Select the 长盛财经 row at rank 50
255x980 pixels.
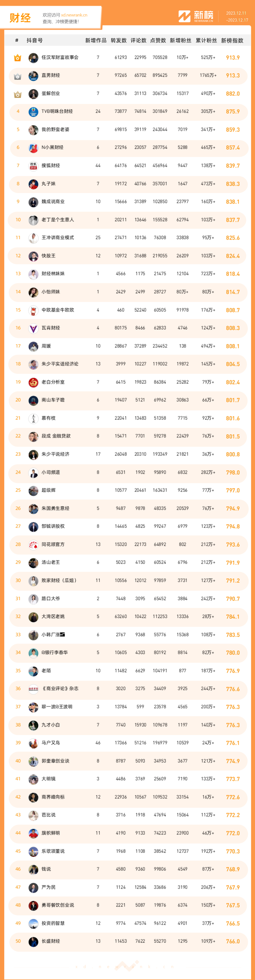click(128, 942)
